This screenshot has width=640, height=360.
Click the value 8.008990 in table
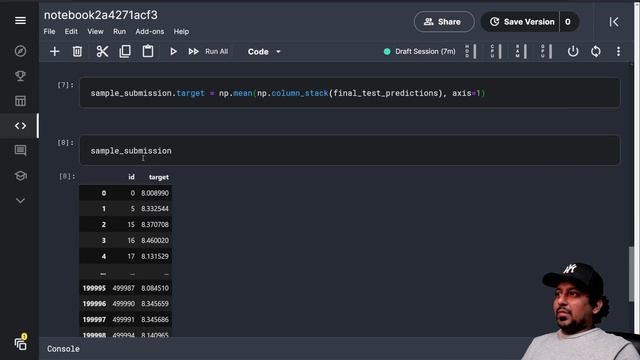(x=155, y=193)
